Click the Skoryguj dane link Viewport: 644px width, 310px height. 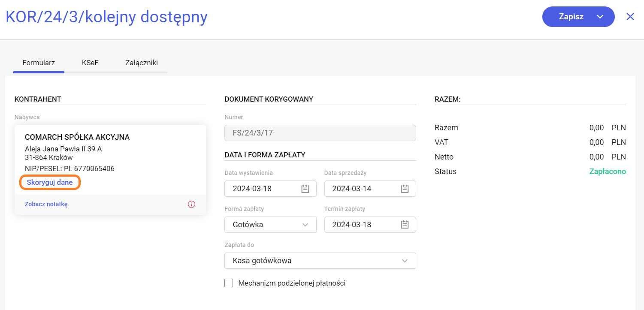(x=50, y=182)
